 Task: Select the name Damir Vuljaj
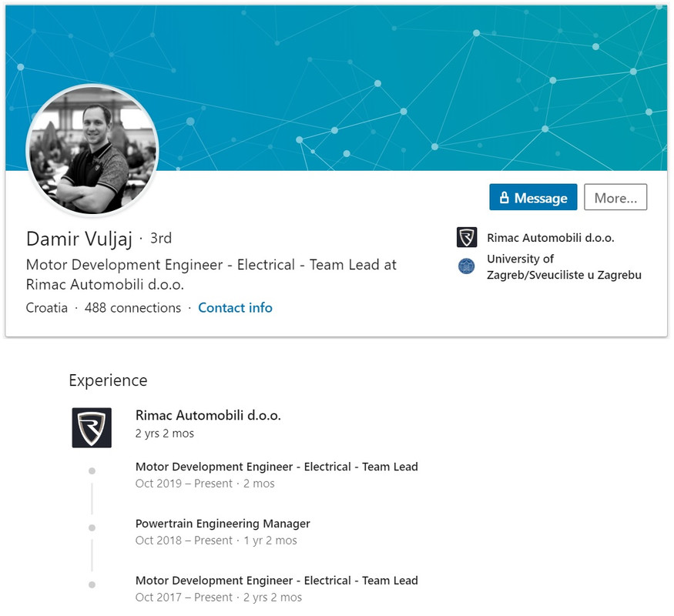click(79, 239)
